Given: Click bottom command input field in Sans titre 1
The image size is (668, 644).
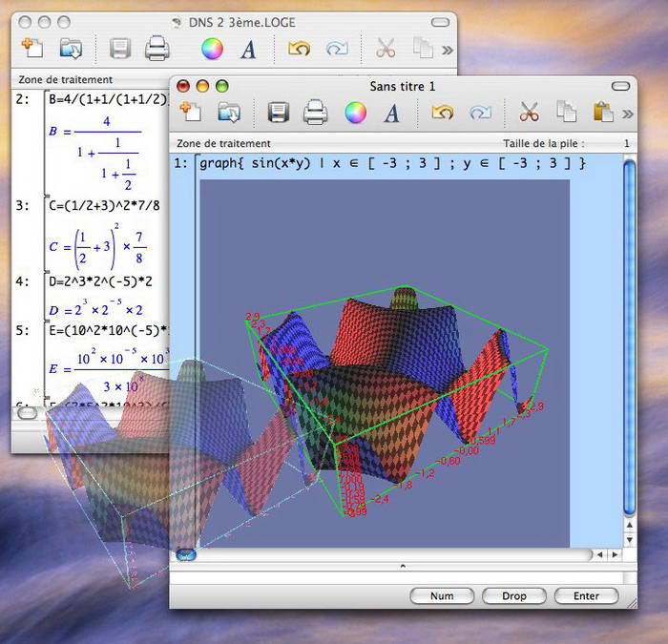Looking at the screenshot, I should coord(396,577).
